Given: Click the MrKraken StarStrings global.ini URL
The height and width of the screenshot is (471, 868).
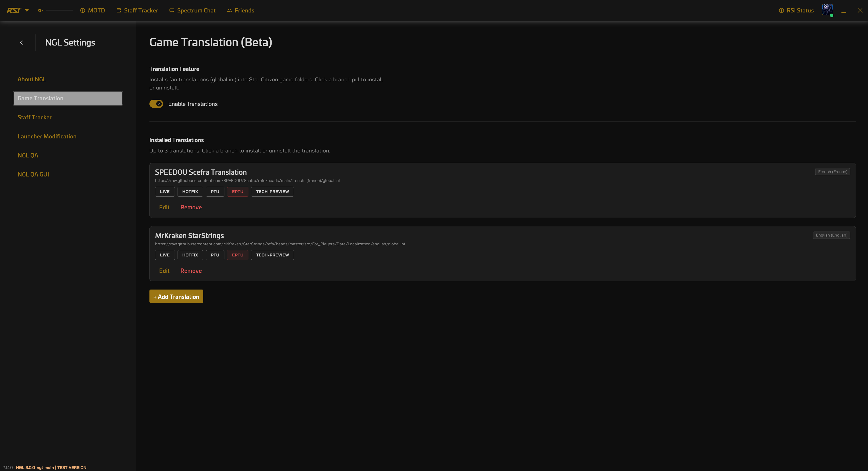Looking at the screenshot, I should click(x=280, y=244).
